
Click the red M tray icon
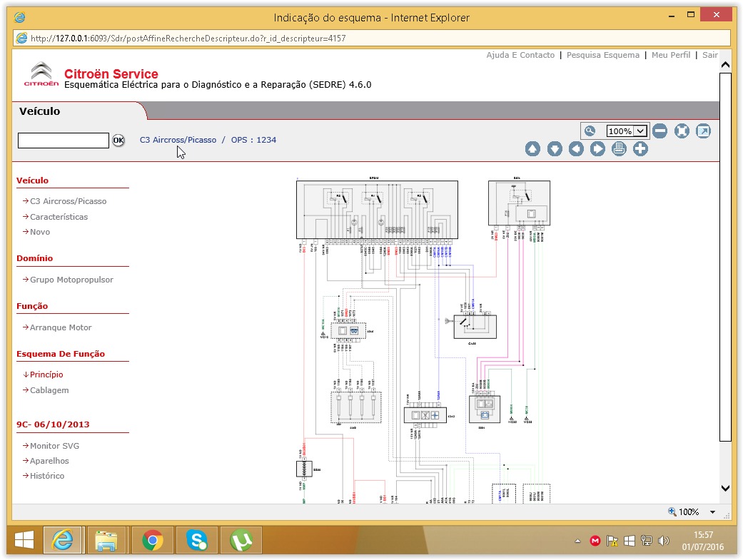tap(595, 541)
